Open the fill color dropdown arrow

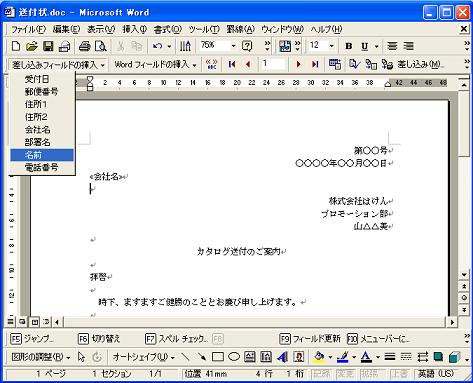330,357
